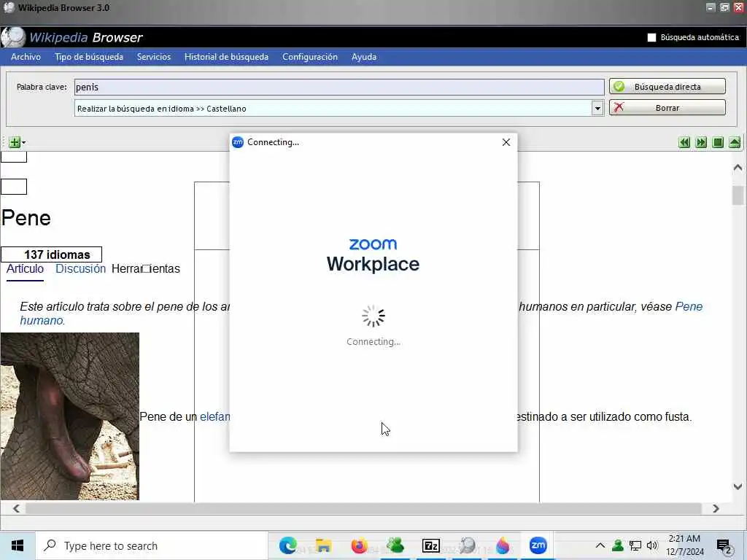Click the Borrar button
Screen dimensions: 747x560
[667, 108]
